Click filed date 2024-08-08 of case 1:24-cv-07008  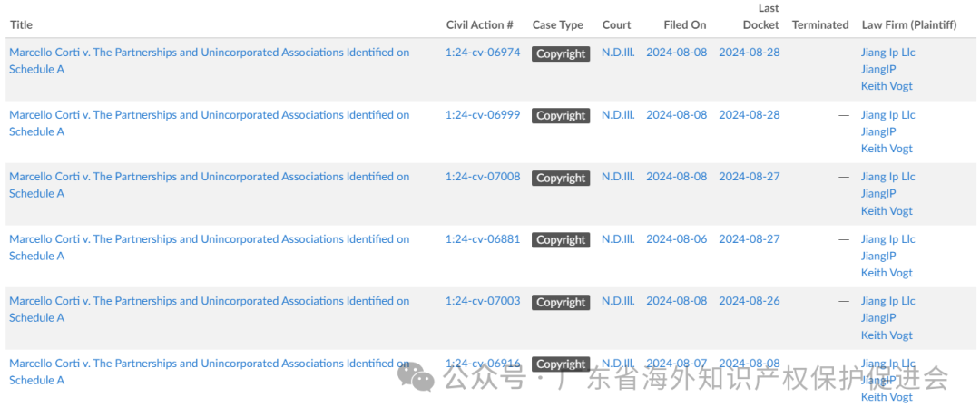676,177
